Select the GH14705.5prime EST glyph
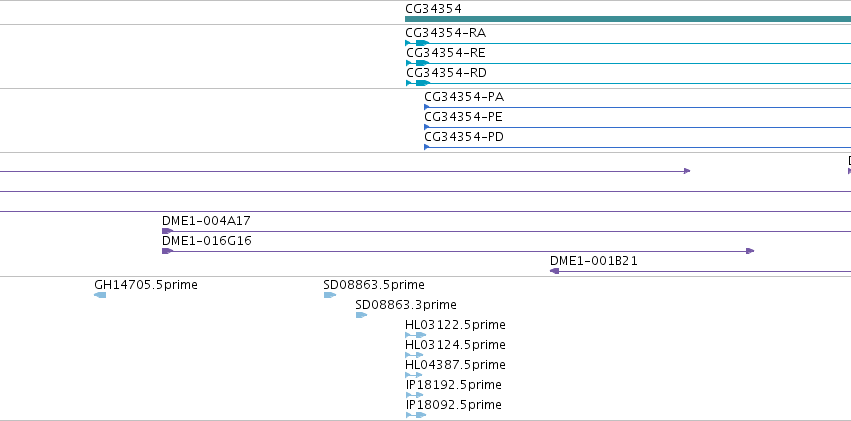The width and height of the screenshot is (851, 421). pyautogui.click(x=100, y=295)
